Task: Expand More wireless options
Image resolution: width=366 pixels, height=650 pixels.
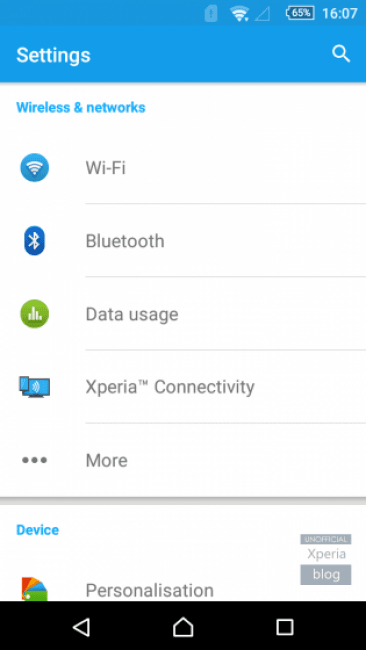Action: 183,460
